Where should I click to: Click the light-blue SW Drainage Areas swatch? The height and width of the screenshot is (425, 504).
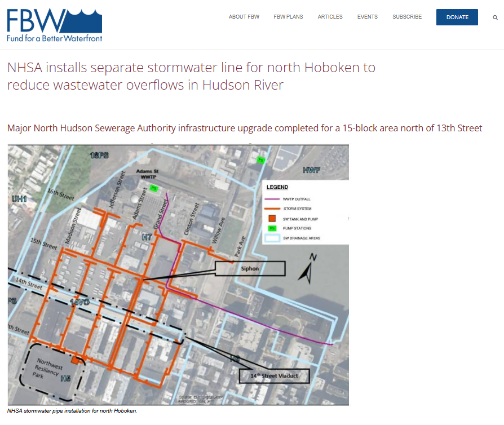point(272,238)
